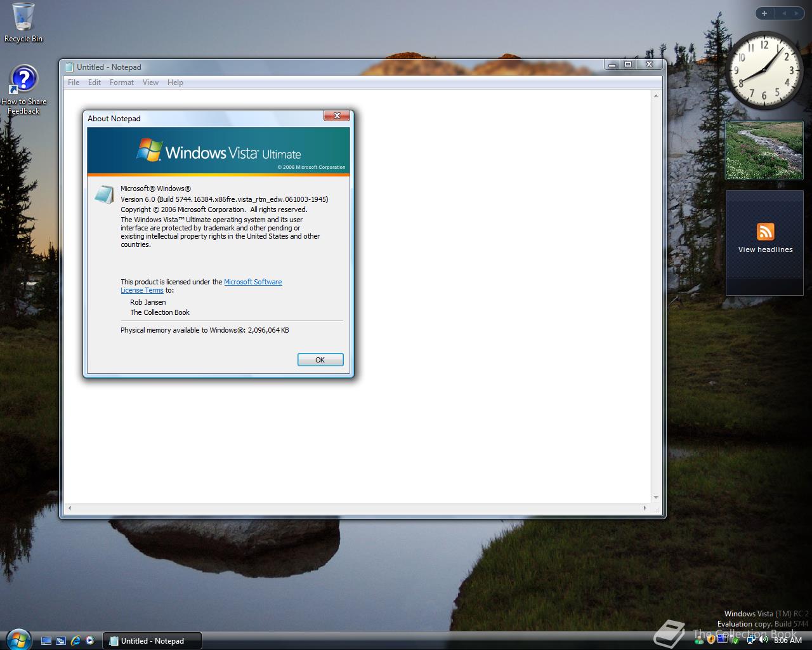Open the network connection tray icon
The height and width of the screenshot is (650, 812).
coord(751,639)
